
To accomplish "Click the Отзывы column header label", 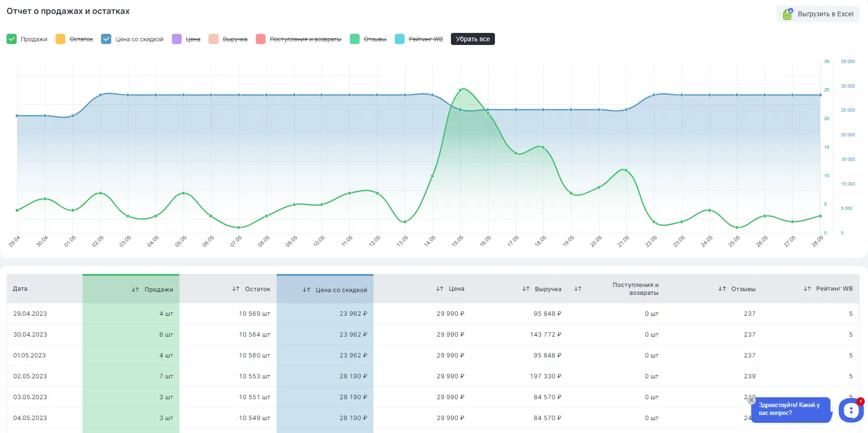I will point(743,289).
